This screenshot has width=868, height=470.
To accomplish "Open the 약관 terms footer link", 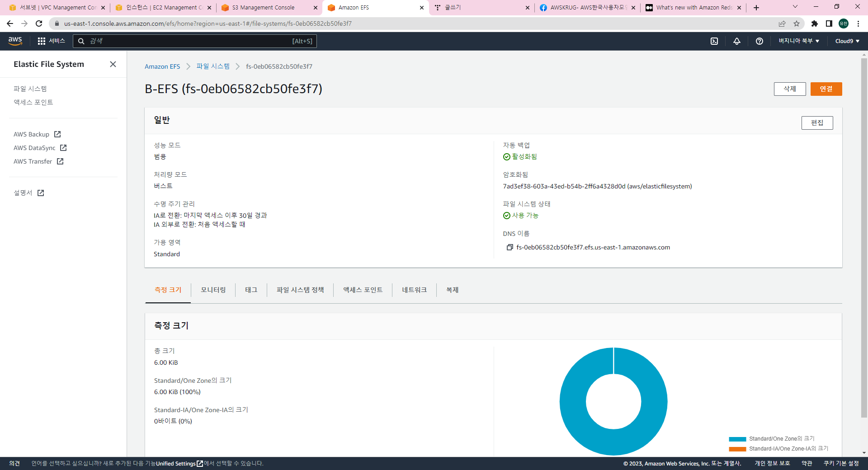I will (807, 464).
